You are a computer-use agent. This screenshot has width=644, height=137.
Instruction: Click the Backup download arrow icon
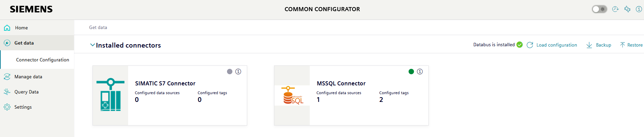(589, 45)
